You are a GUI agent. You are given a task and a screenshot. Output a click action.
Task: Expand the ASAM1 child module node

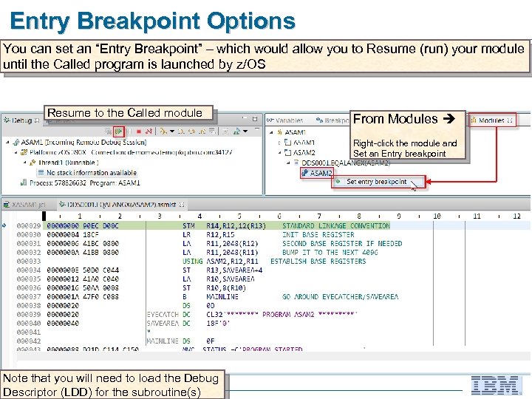pos(279,143)
